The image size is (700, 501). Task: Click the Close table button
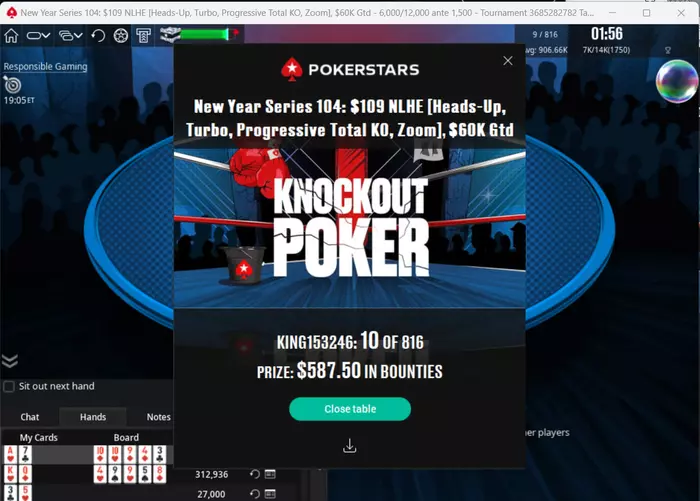click(350, 409)
